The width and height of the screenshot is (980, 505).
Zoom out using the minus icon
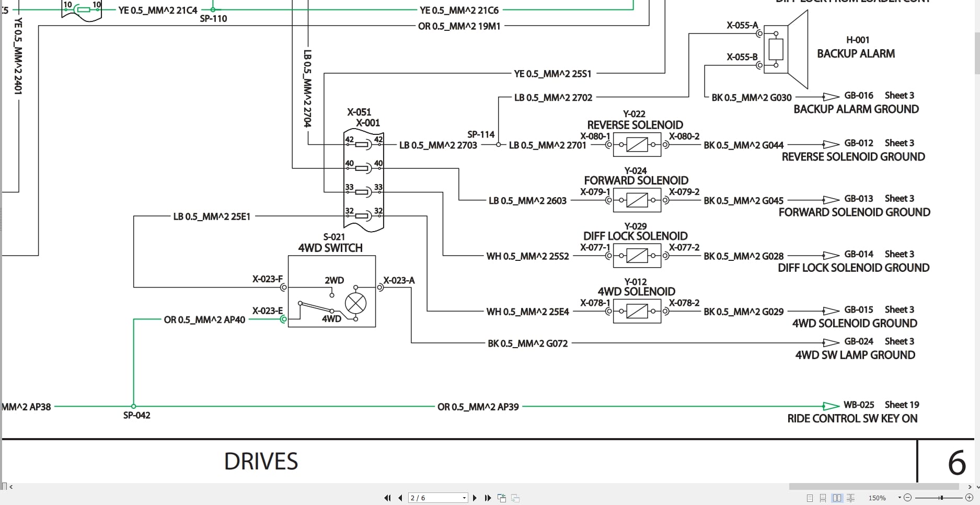pos(907,498)
